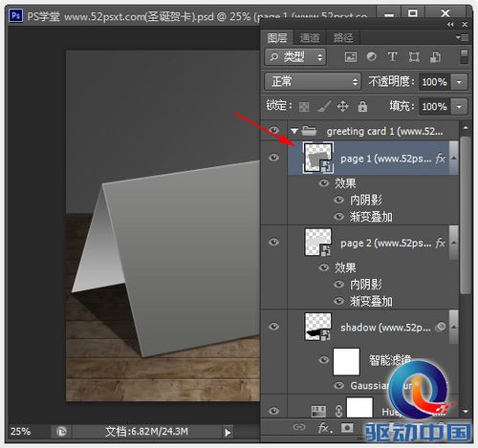
Task: Filter layers by smart object icon
Action: click(x=436, y=57)
